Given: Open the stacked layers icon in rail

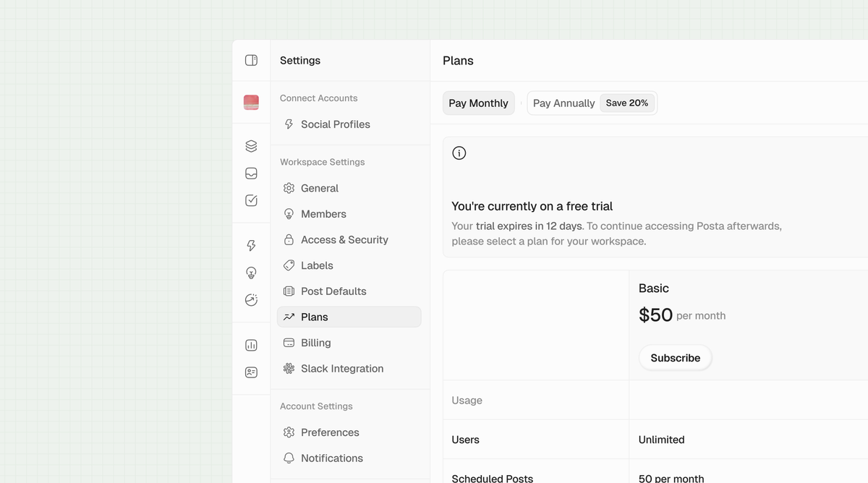Looking at the screenshot, I should tap(251, 146).
